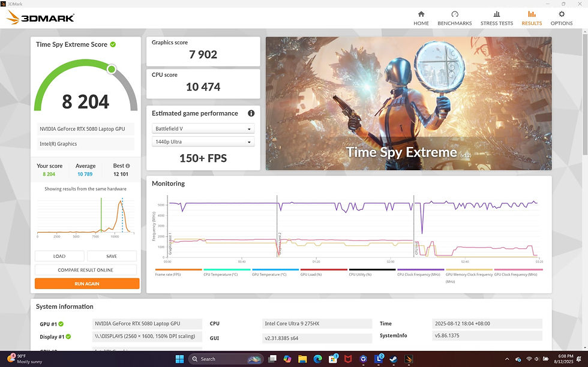588x367 pixels.
Task: Open the Windows Start menu
Action: [179, 359]
